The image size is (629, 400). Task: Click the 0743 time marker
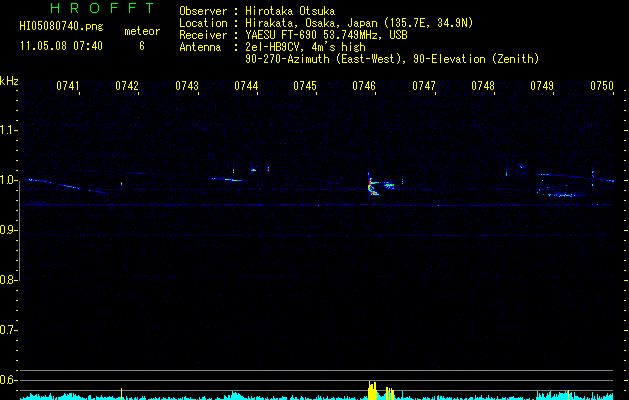pos(187,86)
